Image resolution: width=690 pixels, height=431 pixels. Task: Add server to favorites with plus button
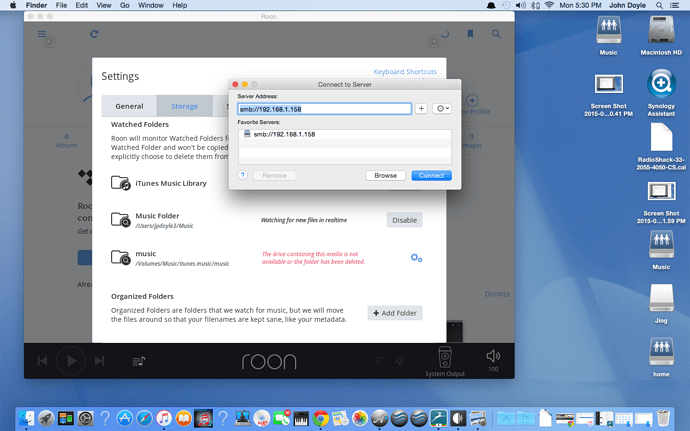(421, 108)
